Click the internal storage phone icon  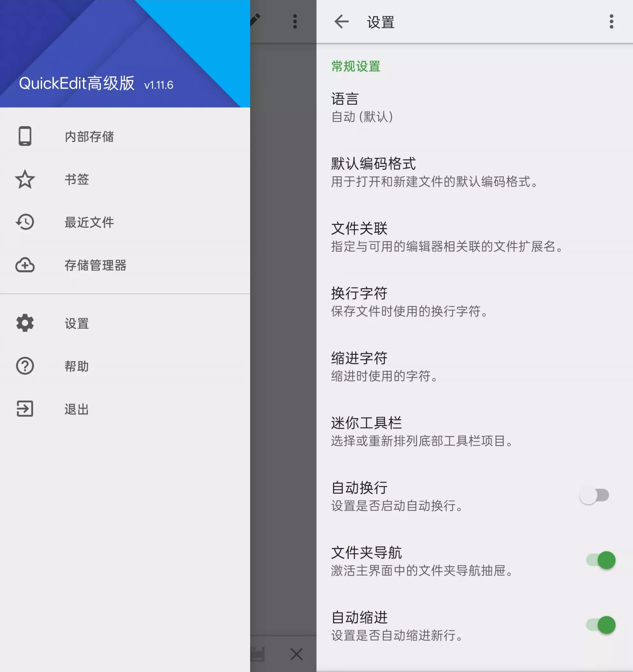tap(25, 136)
